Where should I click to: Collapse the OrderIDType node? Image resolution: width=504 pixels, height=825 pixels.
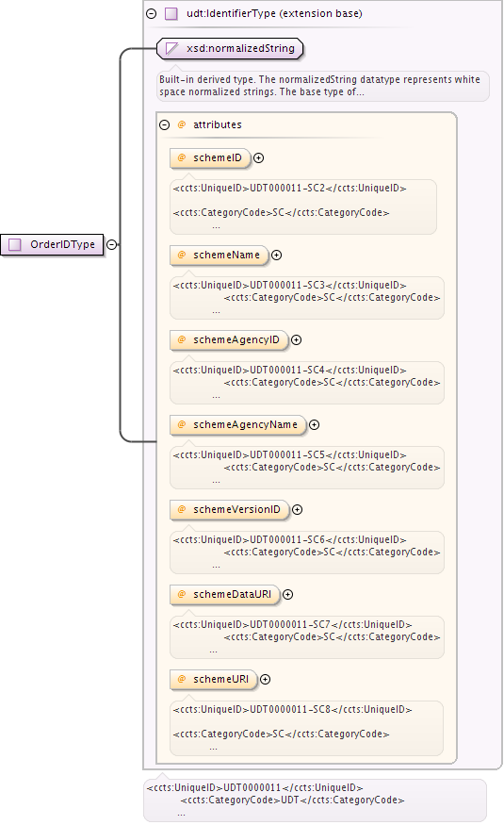[111, 244]
